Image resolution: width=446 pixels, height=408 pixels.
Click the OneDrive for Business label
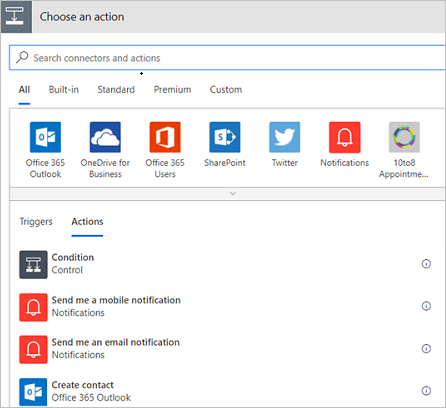pos(105,168)
